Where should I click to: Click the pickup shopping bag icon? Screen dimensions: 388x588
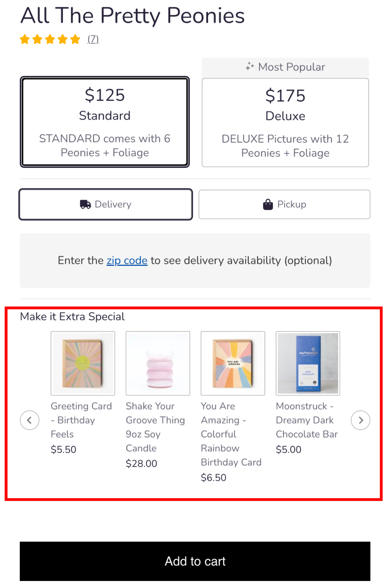pos(268,205)
